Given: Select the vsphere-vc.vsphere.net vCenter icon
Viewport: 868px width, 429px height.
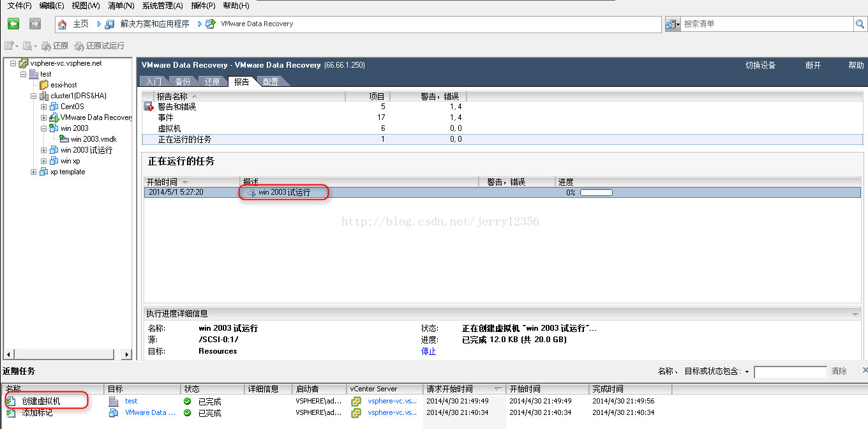Looking at the screenshot, I should [24, 63].
